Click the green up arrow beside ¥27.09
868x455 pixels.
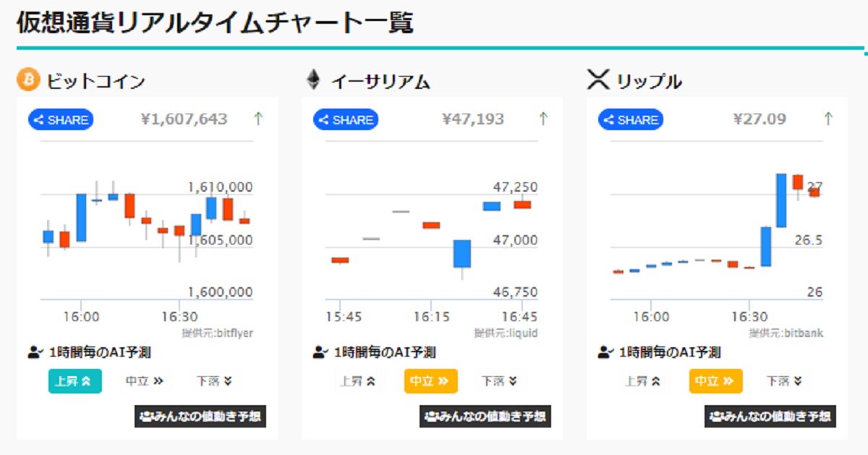click(x=828, y=119)
